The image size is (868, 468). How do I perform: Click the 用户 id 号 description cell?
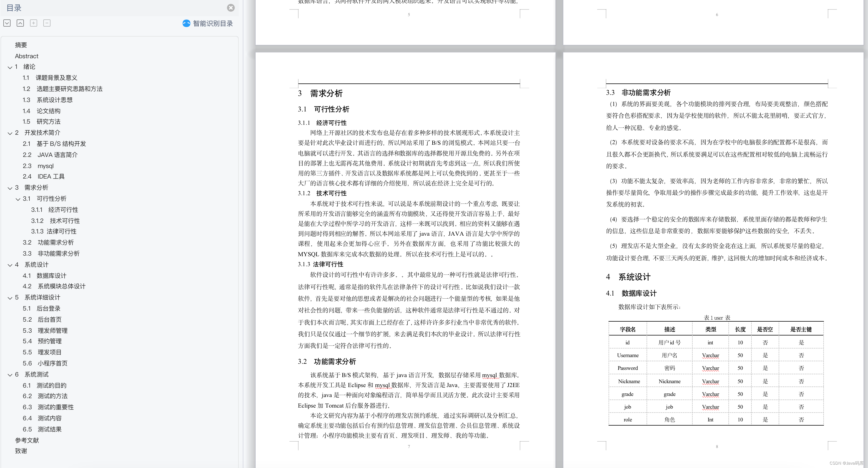(x=669, y=342)
